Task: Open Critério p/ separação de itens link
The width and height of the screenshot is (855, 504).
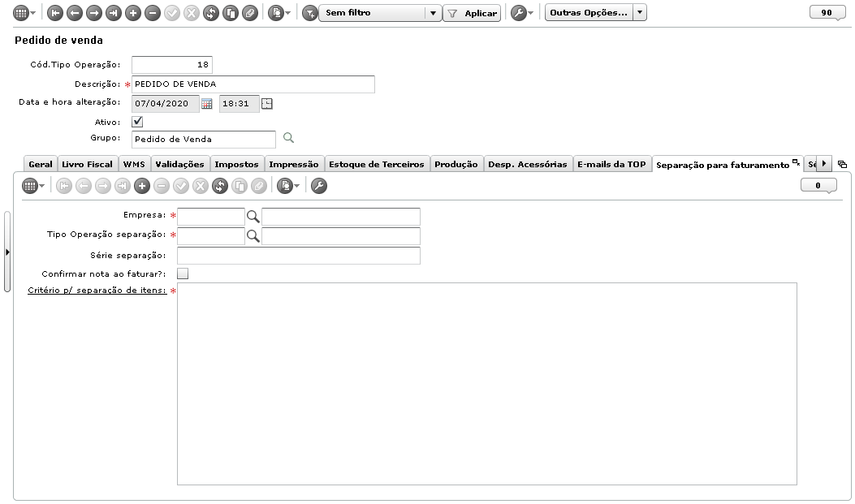Action: pyautogui.click(x=97, y=291)
